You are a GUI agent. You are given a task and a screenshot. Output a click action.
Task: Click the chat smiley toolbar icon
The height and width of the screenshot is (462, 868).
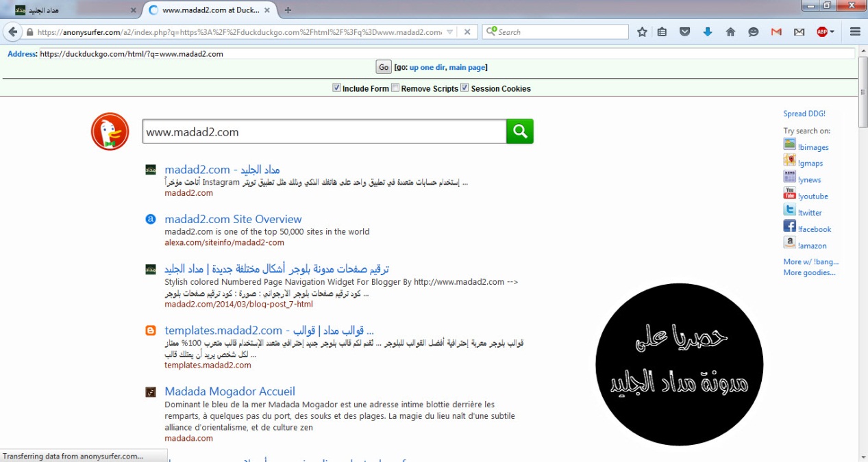pos(754,31)
